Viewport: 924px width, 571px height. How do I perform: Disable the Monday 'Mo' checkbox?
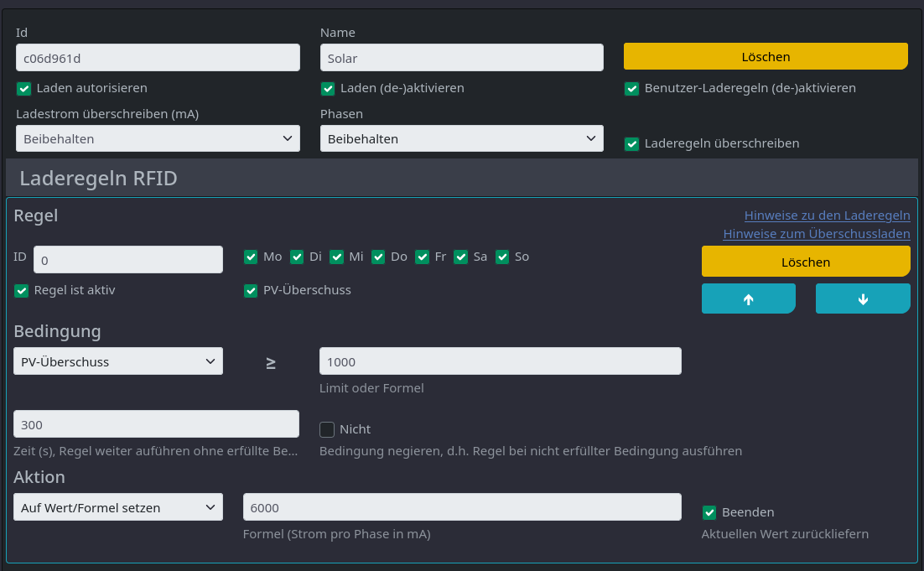[x=251, y=257]
